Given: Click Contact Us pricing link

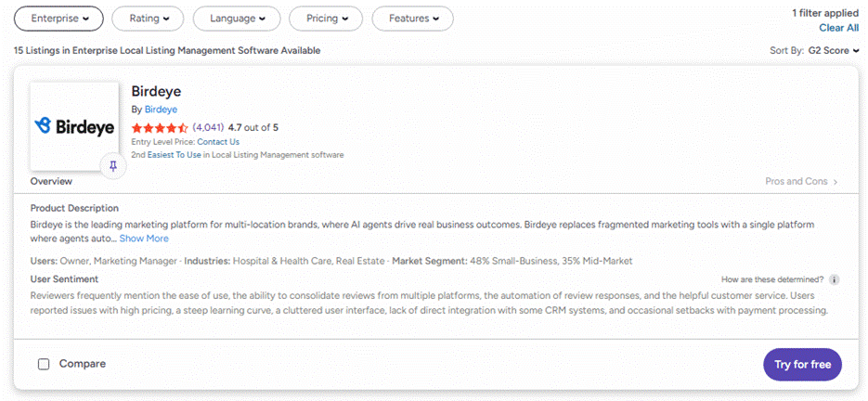Looking at the screenshot, I should click(x=218, y=142).
